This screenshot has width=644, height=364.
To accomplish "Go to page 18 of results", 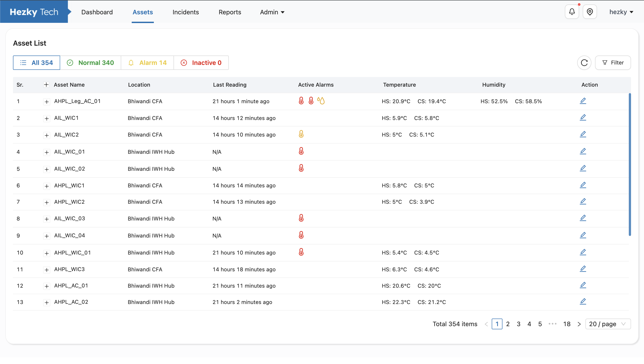I will click(x=566, y=324).
